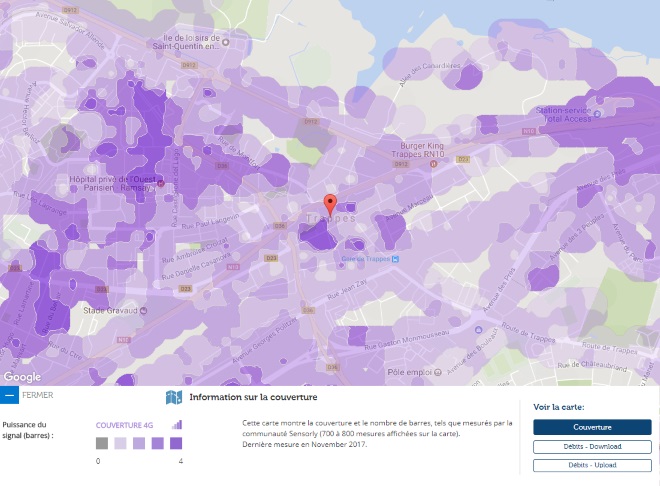Click the Google logo on the map
Viewport: 660px width, 486px height.
(21, 376)
